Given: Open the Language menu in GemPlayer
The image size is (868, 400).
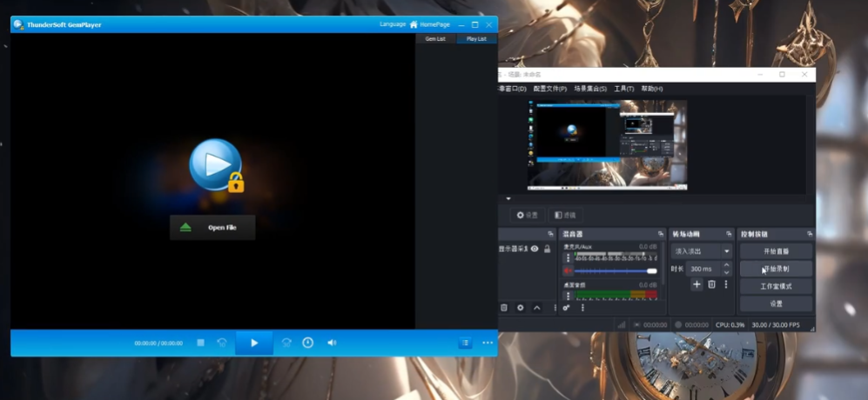Looking at the screenshot, I should pyautogui.click(x=393, y=24).
